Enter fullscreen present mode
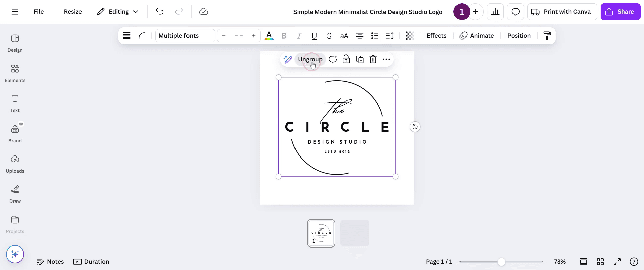The image size is (644, 270). (x=617, y=262)
